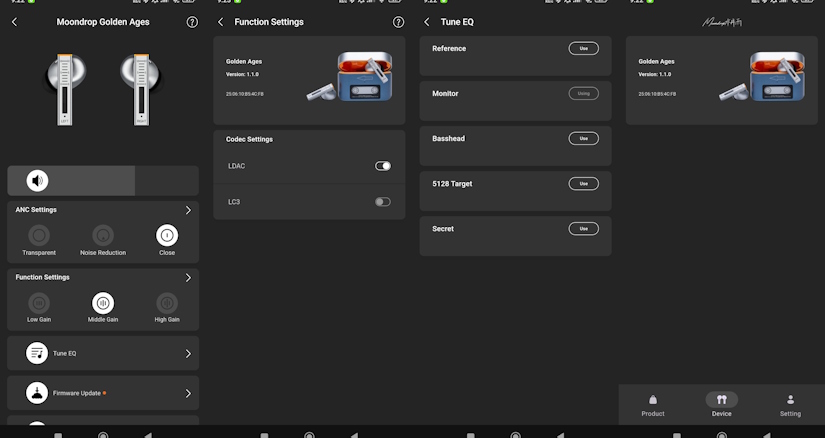Viewport: 825px width, 438px height.
Task: Expand Function Settings chevron on main screen
Action: (x=188, y=277)
